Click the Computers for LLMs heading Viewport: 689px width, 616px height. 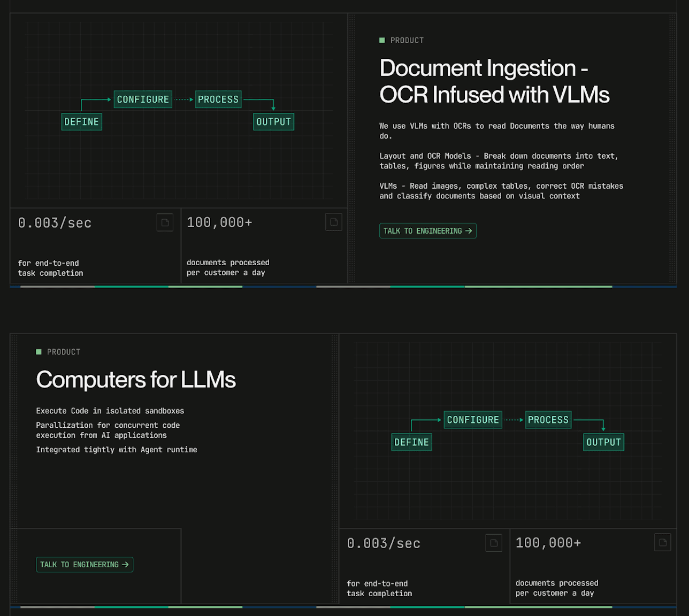(x=136, y=380)
